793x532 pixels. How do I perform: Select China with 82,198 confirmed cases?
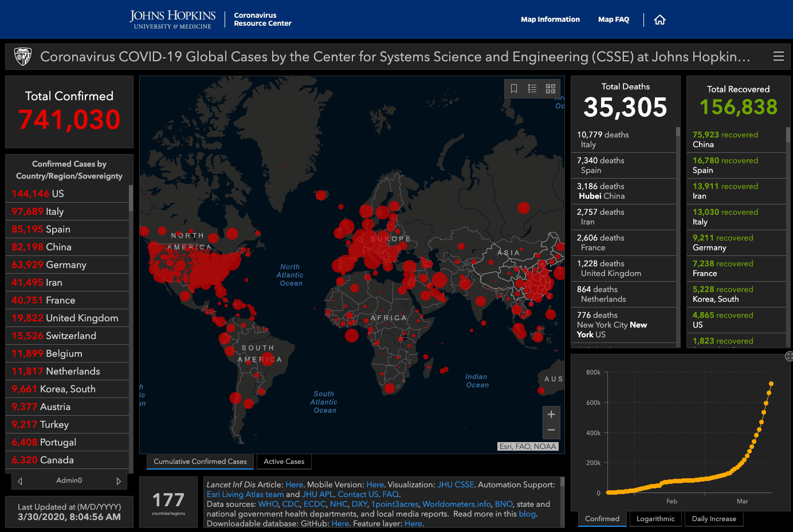click(x=67, y=247)
